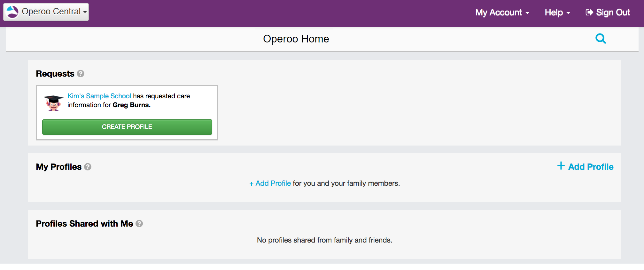
Task: Click the Operoo logo icon
Action: pyautogui.click(x=13, y=12)
